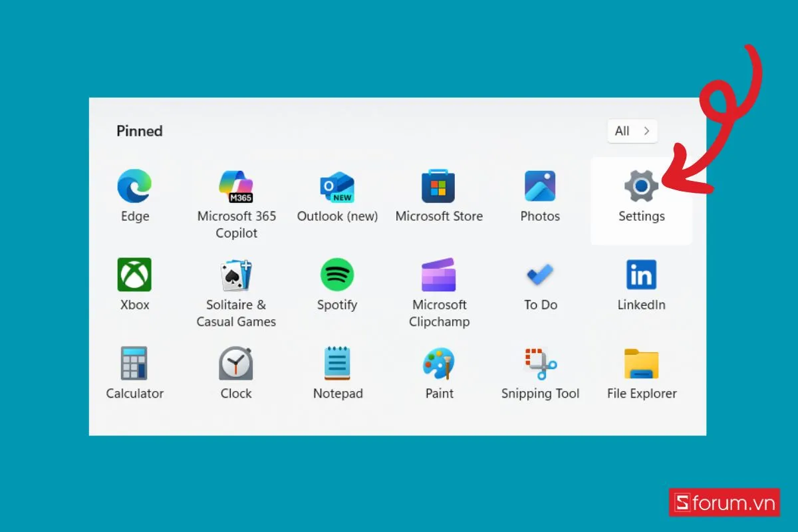798x532 pixels.
Task: Open Microsoft Clipchamp video editor
Action: click(x=439, y=275)
